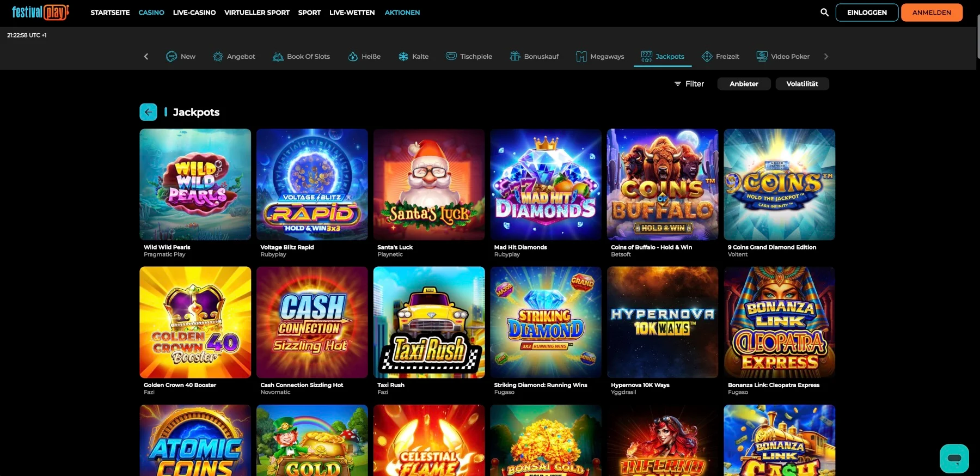Viewport: 980px width, 476px height.
Task: Open the Volatilität dropdown
Action: tap(802, 84)
